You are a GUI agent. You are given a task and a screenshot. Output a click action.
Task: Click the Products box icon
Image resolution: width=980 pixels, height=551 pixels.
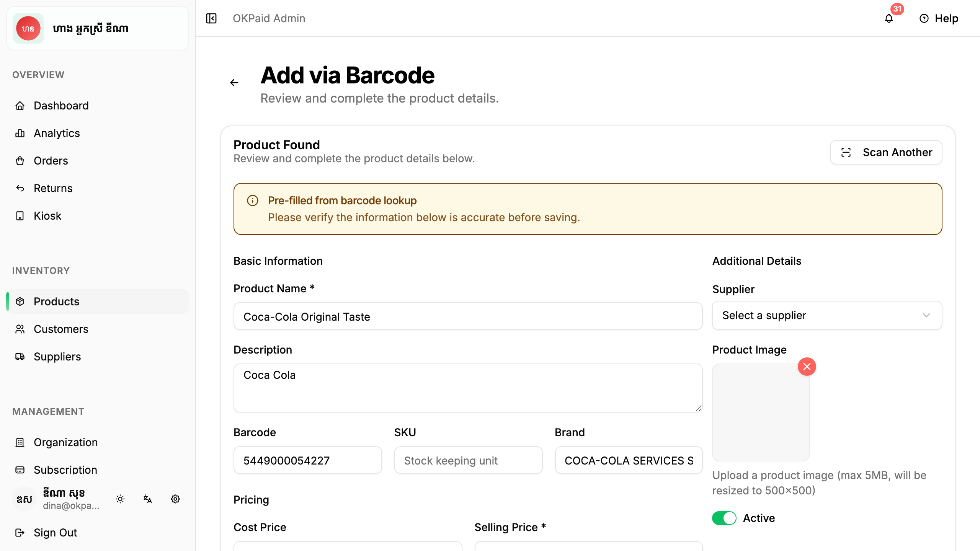[x=20, y=302]
